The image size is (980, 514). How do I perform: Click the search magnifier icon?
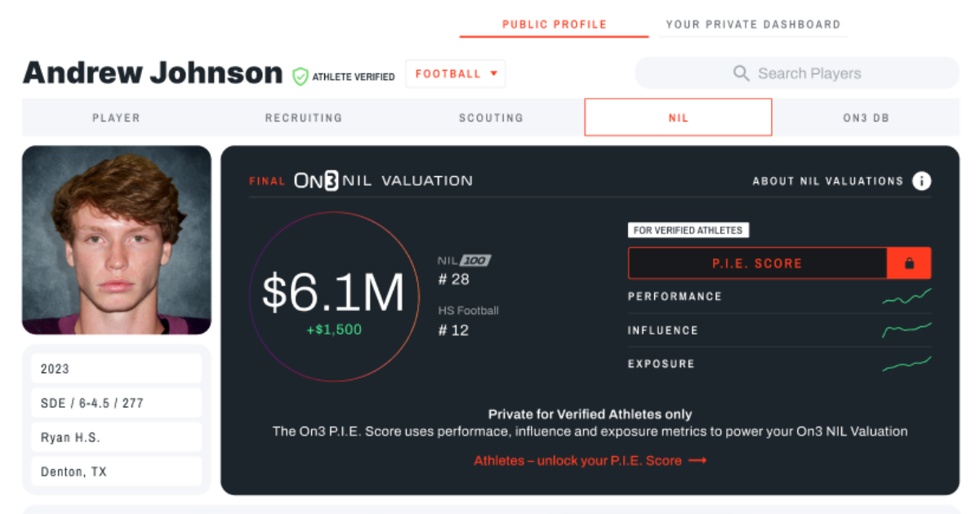(742, 73)
